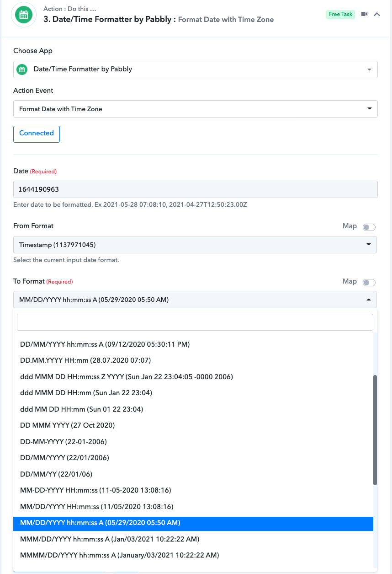This screenshot has width=392, height=574.
Task: Click the dropdown search box
Action: pyautogui.click(x=195, y=322)
